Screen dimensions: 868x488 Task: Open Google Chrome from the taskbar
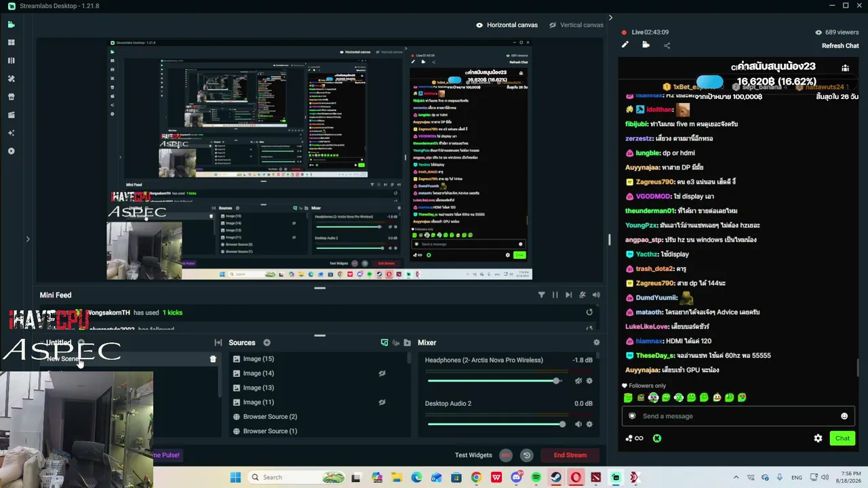[476, 477]
